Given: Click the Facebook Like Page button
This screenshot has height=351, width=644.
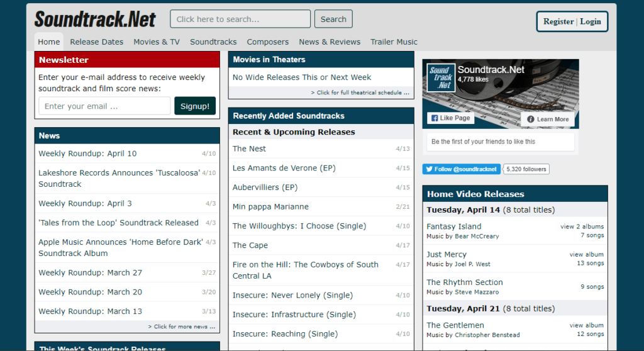Looking at the screenshot, I should pyautogui.click(x=450, y=118).
